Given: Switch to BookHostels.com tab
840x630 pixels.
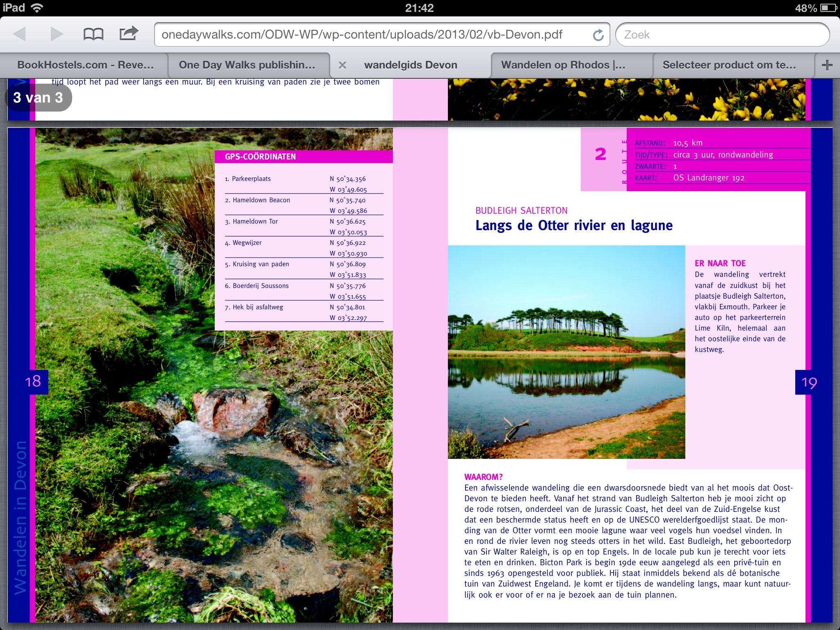Looking at the screenshot, I should coord(85,65).
